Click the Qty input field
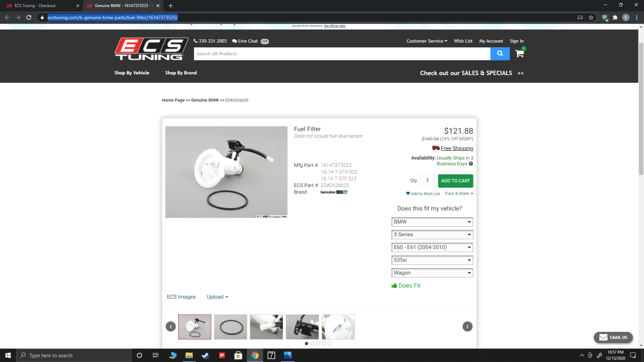The image size is (644, 362). tap(428, 180)
